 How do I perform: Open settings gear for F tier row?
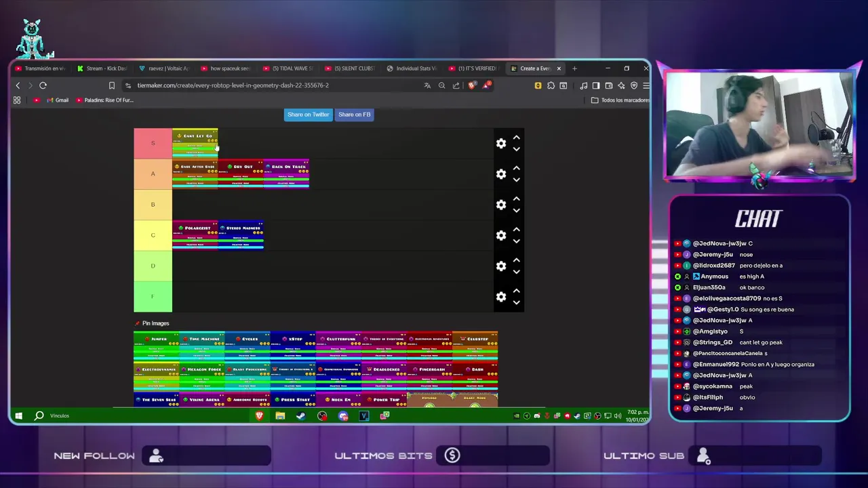tap(500, 297)
